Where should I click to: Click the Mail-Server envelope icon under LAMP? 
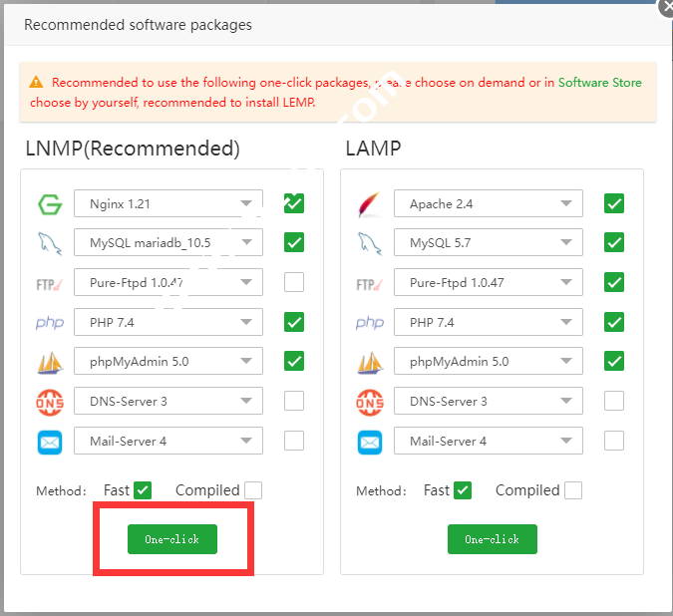coord(370,441)
